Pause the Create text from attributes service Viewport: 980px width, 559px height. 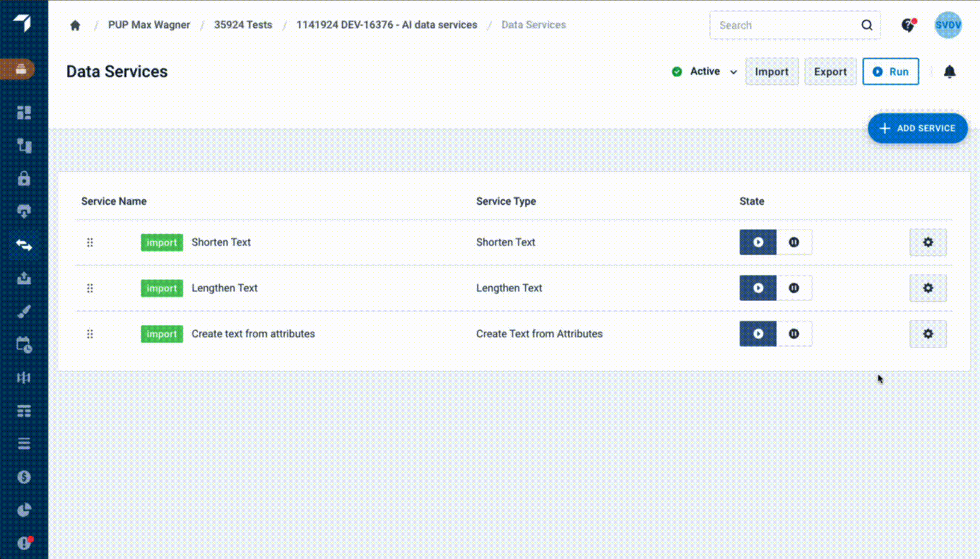[x=794, y=334]
